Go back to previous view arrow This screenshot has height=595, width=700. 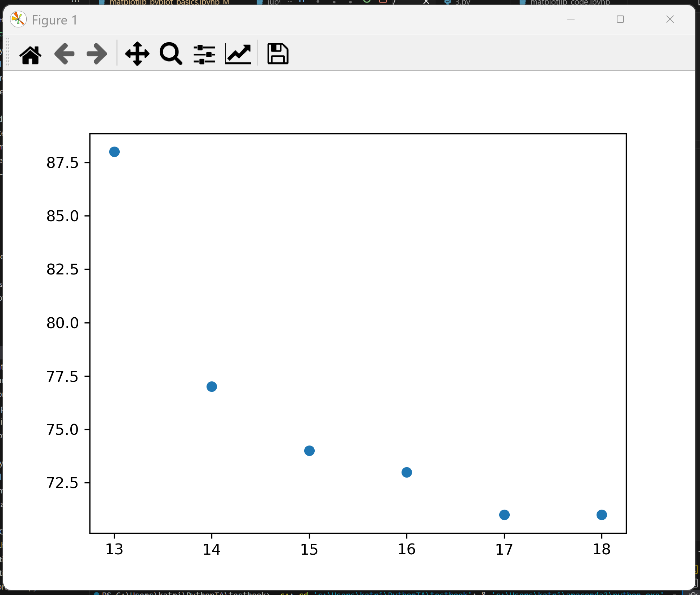click(64, 54)
